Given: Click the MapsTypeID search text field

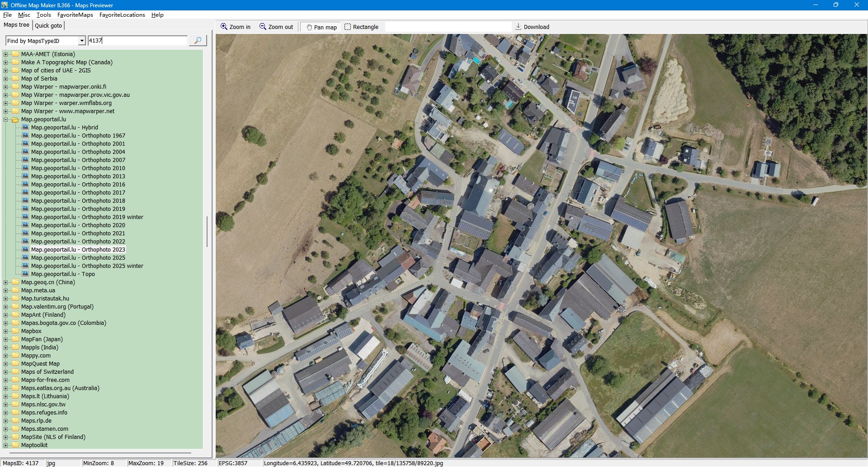Looking at the screenshot, I should [137, 41].
